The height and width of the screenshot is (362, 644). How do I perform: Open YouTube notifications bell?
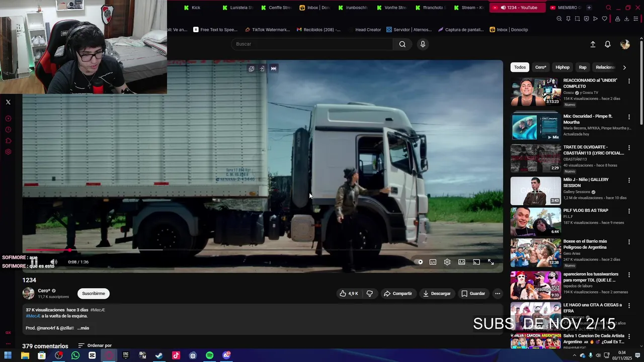coord(608,44)
